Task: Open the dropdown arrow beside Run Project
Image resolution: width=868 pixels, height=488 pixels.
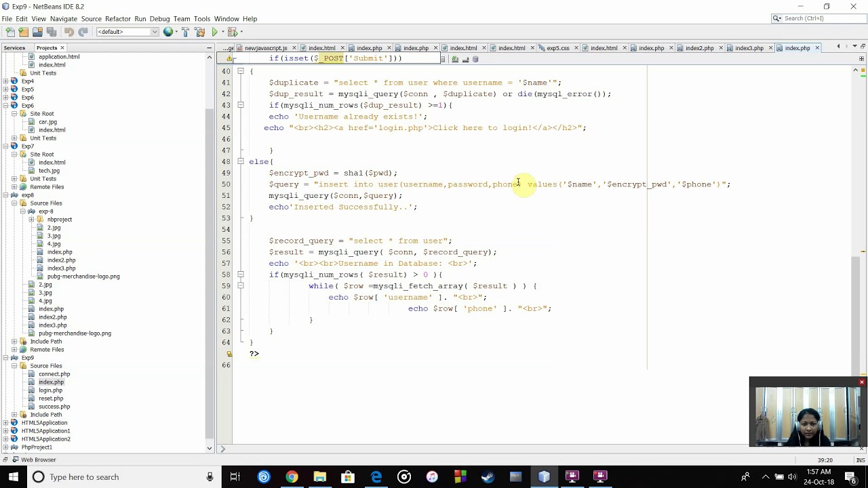Action: pos(222,32)
